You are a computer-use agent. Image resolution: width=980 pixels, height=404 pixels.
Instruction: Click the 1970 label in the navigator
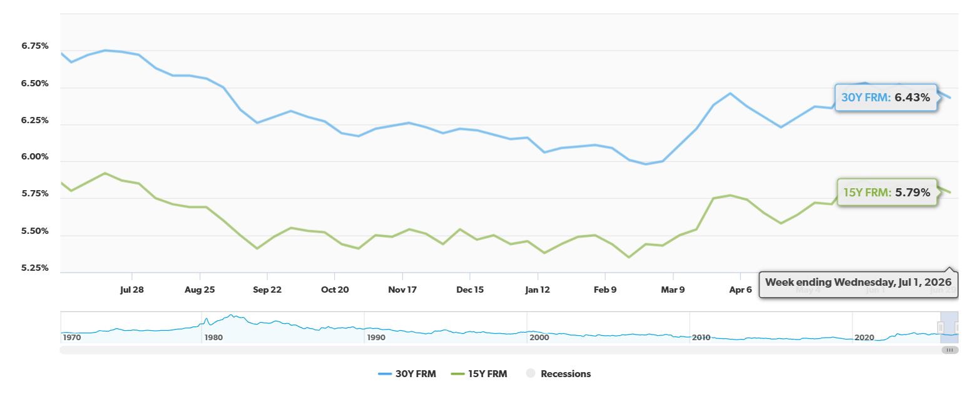71,338
